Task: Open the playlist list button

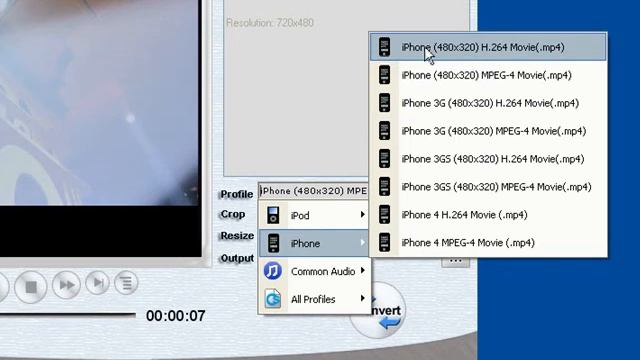Action: [x=126, y=282]
